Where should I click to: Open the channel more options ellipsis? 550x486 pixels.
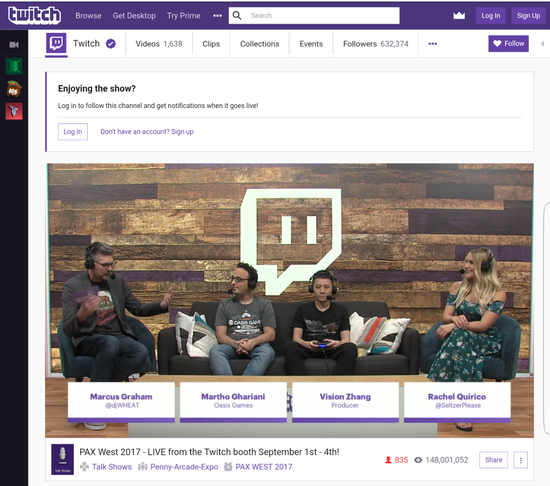click(x=433, y=44)
